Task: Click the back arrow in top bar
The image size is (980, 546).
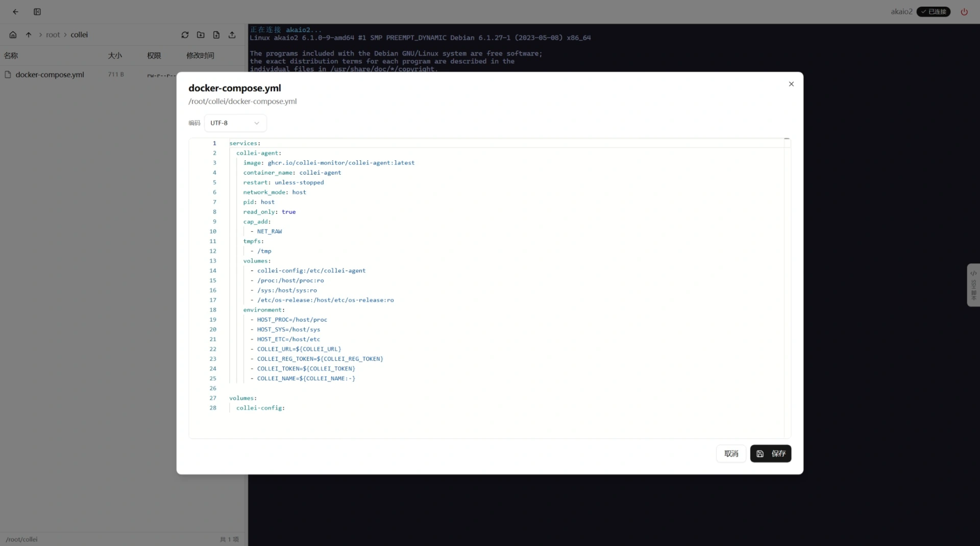Action: point(15,12)
